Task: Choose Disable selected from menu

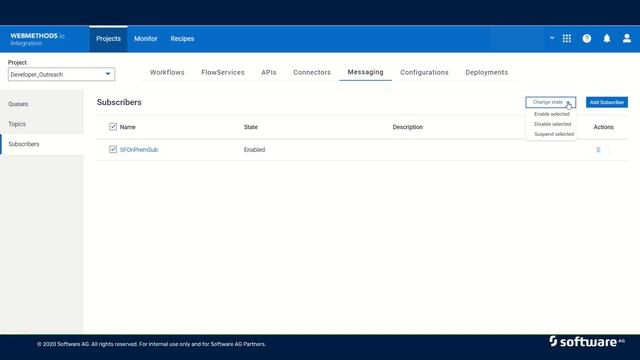Action: click(x=552, y=124)
